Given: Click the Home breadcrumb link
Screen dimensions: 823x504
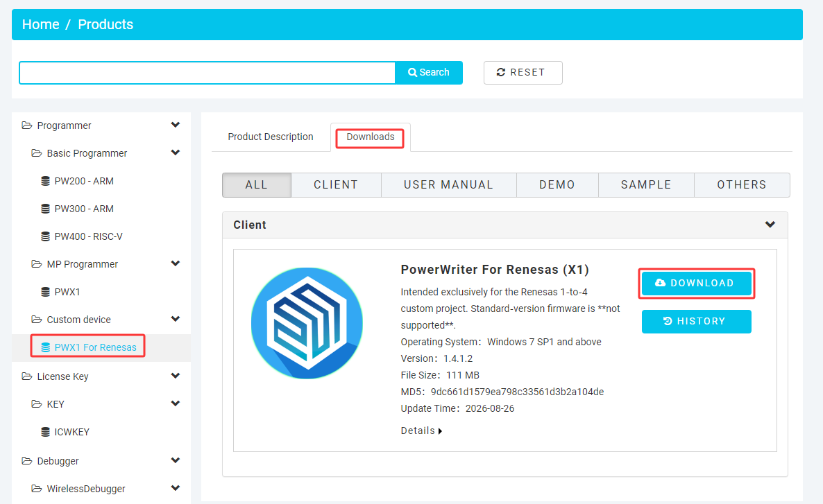Looking at the screenshot, I should [x=40, y=24].
